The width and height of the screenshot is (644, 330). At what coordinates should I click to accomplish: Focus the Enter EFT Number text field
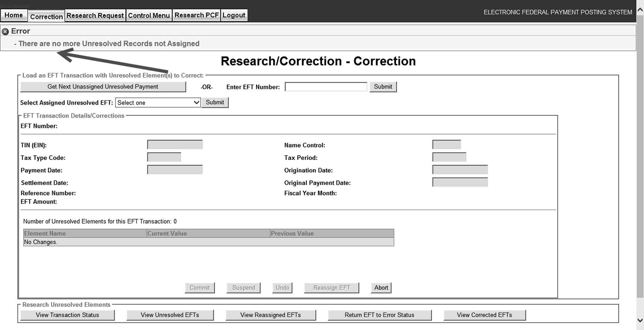[x=326, y=87]
